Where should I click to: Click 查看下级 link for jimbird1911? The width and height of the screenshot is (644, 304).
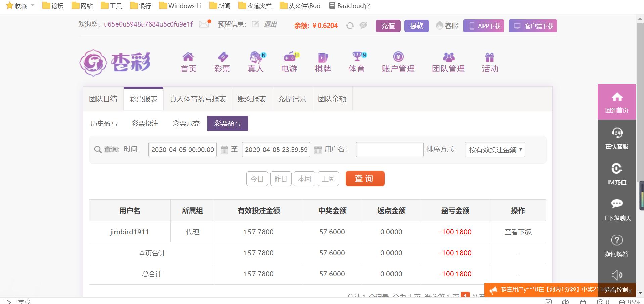518,232
